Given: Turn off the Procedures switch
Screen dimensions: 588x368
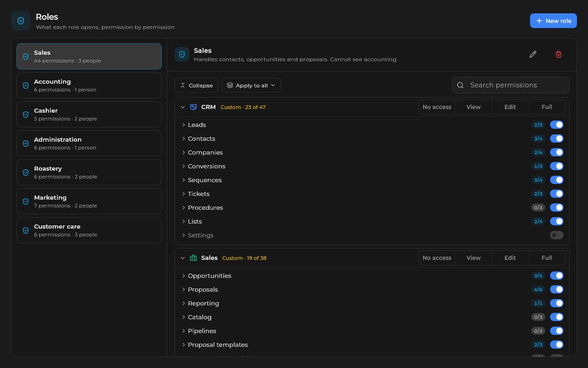Looking at the screenshot, I should pos(557,207).
